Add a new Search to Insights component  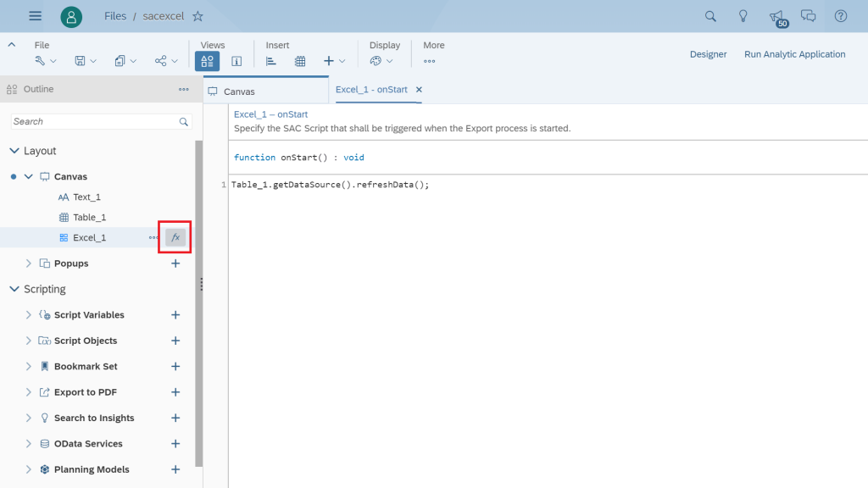175,418
